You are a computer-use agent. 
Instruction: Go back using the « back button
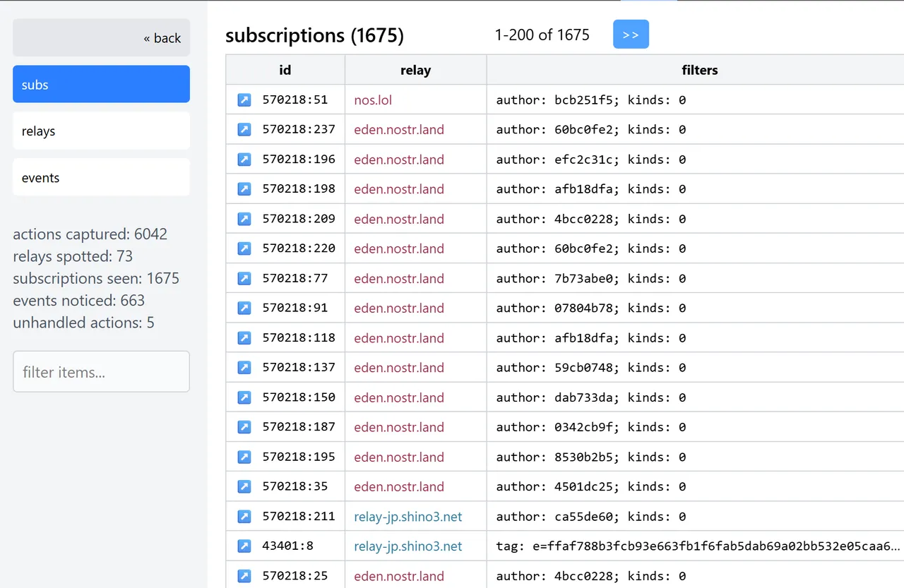click(x=101, y=38)
